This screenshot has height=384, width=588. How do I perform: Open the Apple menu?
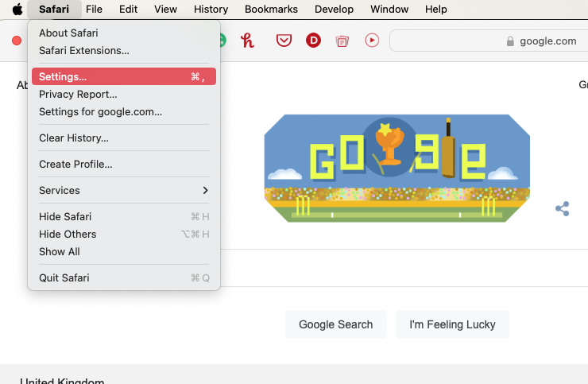click(17, 9)
